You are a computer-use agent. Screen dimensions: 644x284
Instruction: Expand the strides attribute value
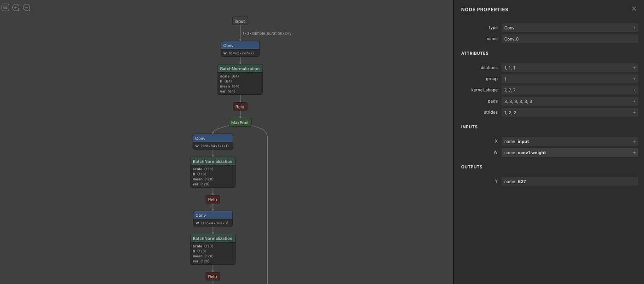634,112
